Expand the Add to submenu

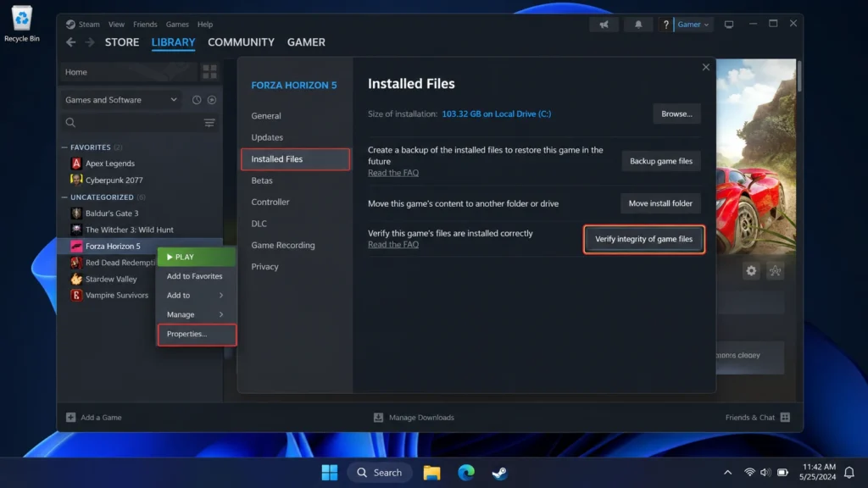[197, 296]
